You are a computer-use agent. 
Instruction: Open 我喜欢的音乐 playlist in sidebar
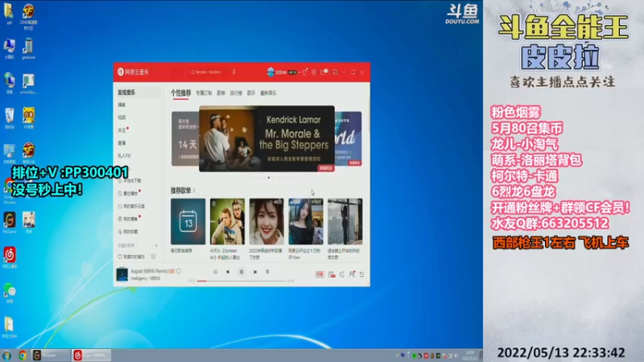[131, 257]
